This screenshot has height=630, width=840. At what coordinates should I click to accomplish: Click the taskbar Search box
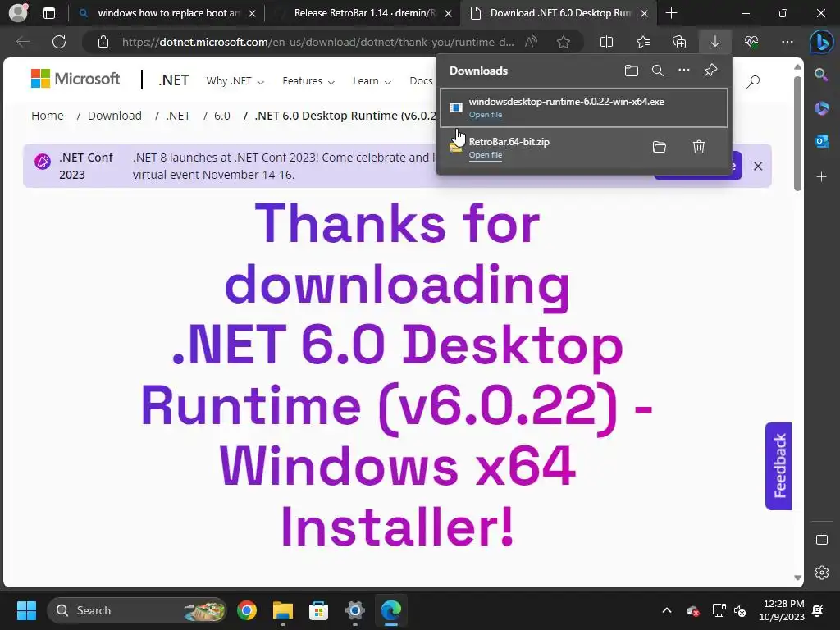point(137,610)
